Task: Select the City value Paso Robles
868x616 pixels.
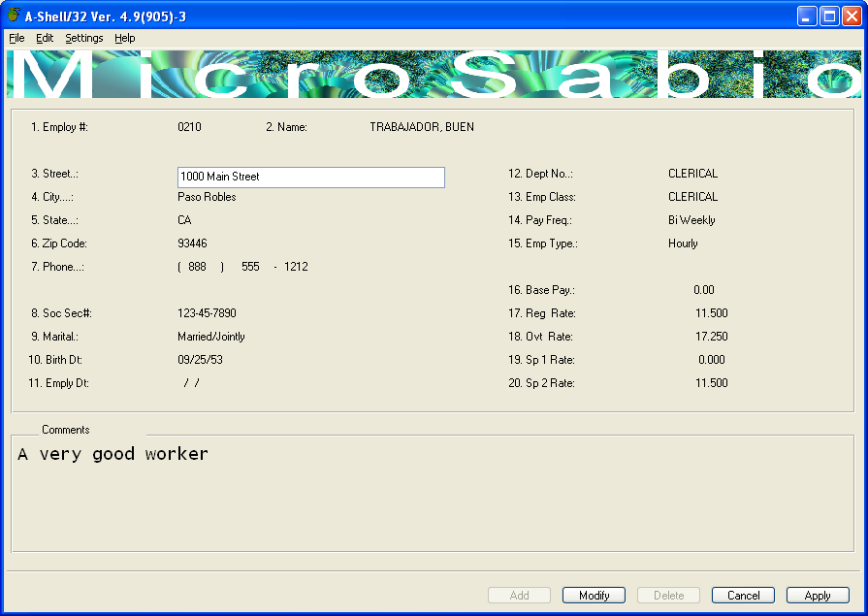Action: (207, 197)
